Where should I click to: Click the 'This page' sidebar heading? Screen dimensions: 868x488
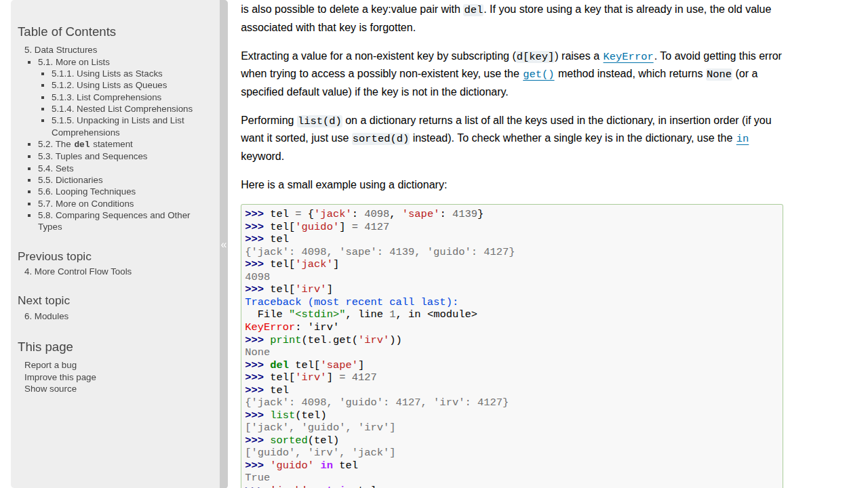point(45,347)
